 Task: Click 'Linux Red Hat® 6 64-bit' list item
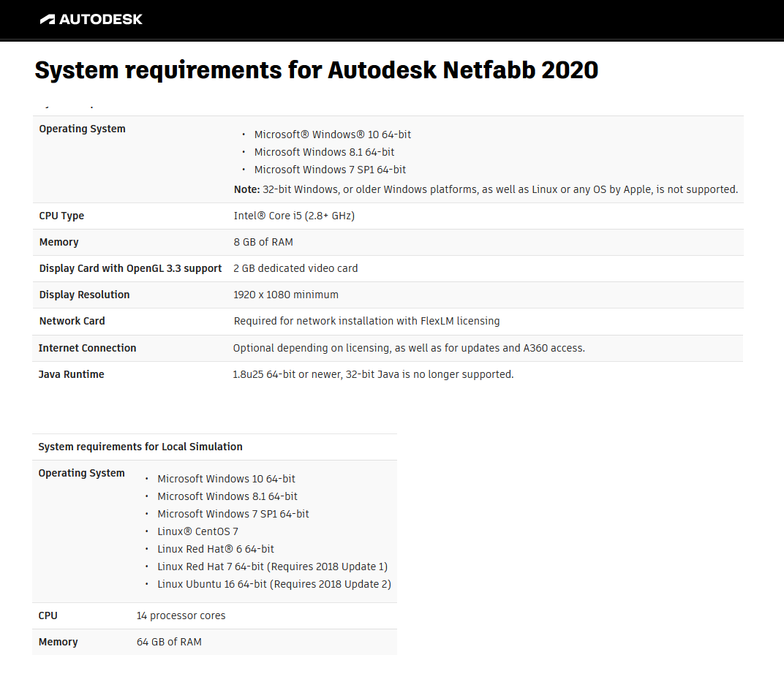coord(216,549)
